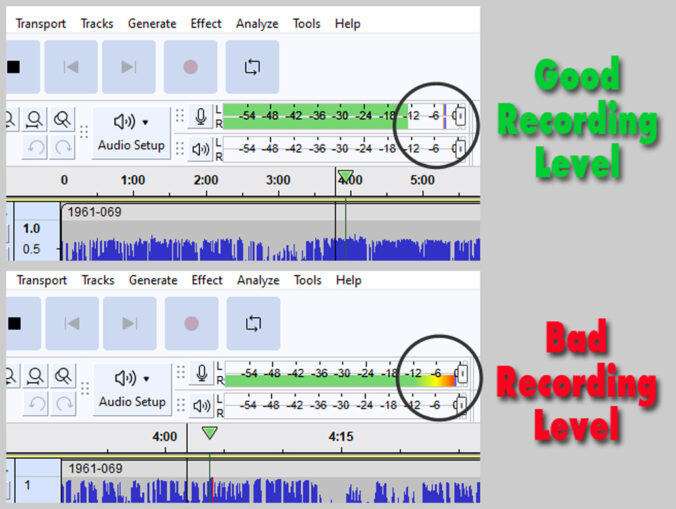Click the Undo icon in the top screenshot
This screenshot has width=676, height=509.
pos(35,147)
